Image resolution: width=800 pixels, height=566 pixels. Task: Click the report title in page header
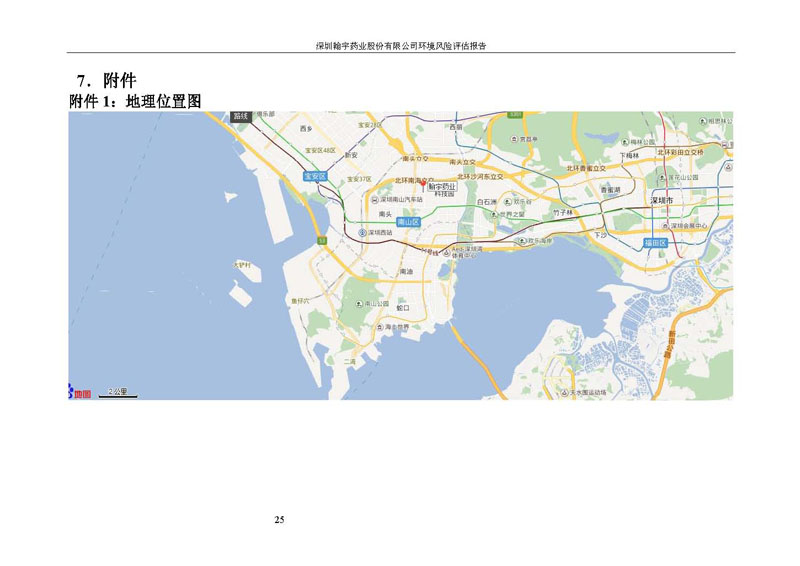401,46
